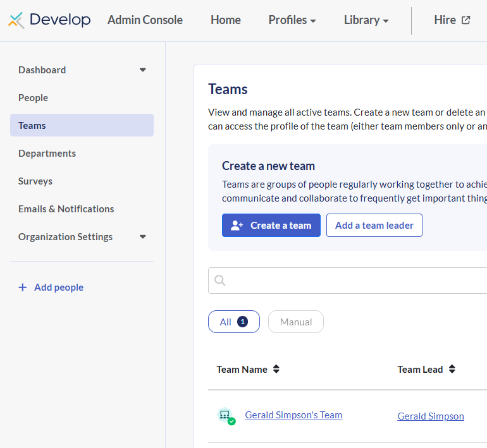Open Departments in the sidebar

pyautogui.click(x=47, y=154)
